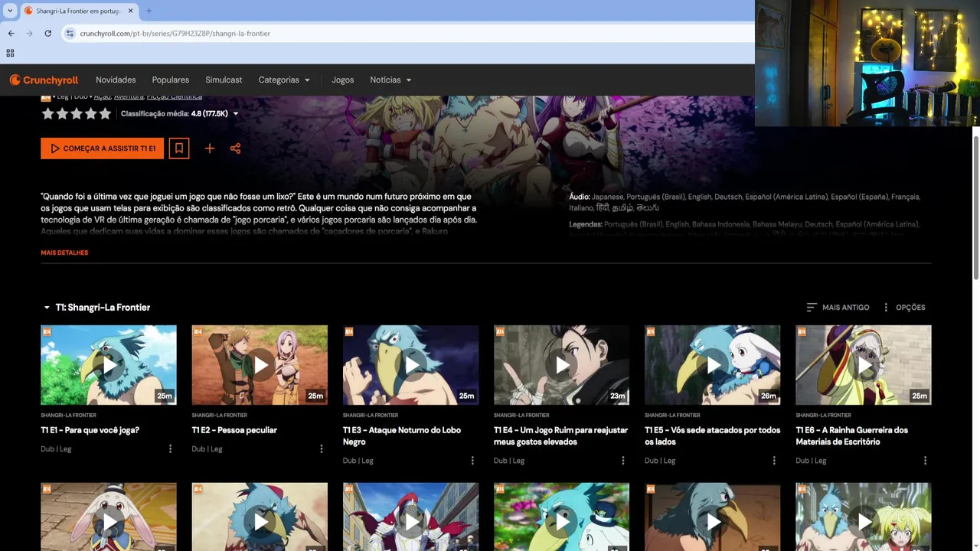Play episode E5 Vós sede atacados
The width and height of the screenshot is (980, 551).
click(x=713, y=365)
